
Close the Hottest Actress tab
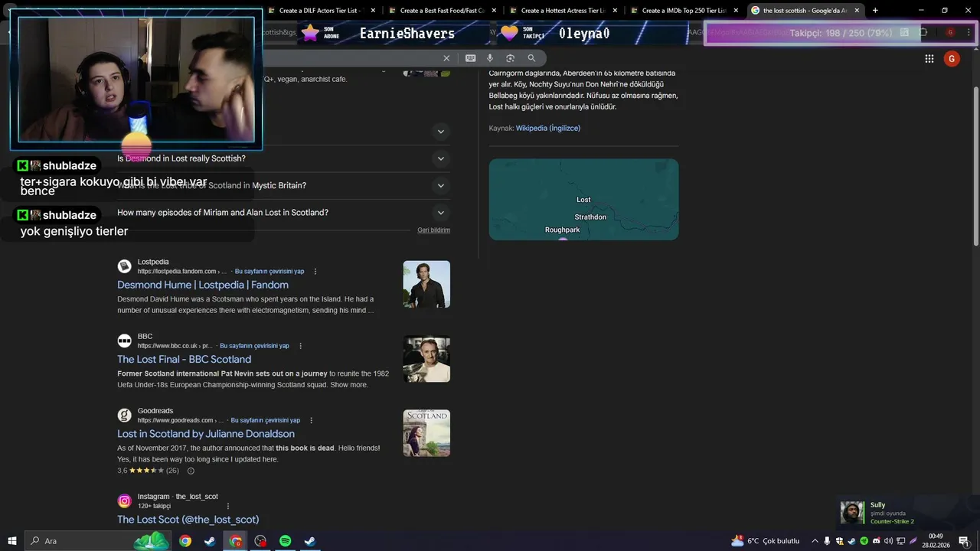615,11
